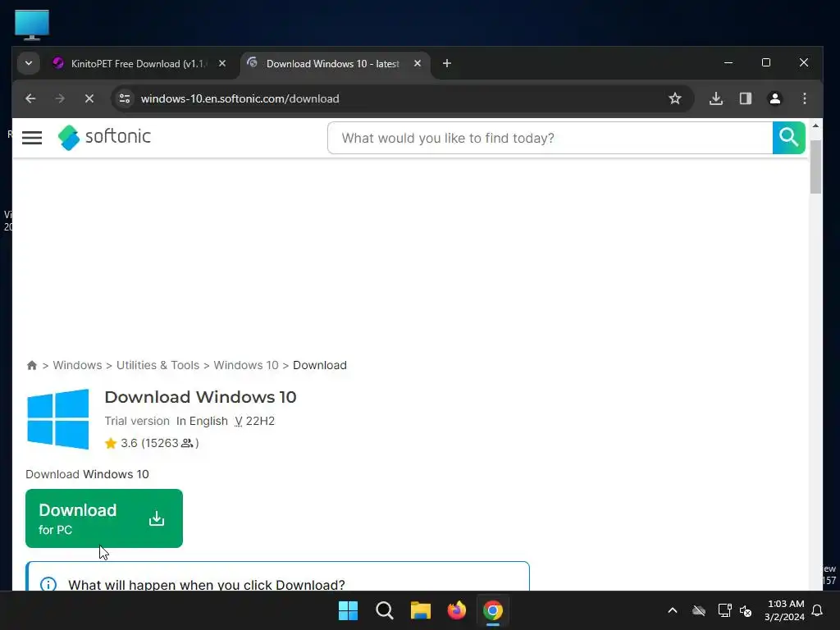This screenshot has width=840, height=630.
Task: Open the Softonic hamburger menu
Action: coord(32,138)
